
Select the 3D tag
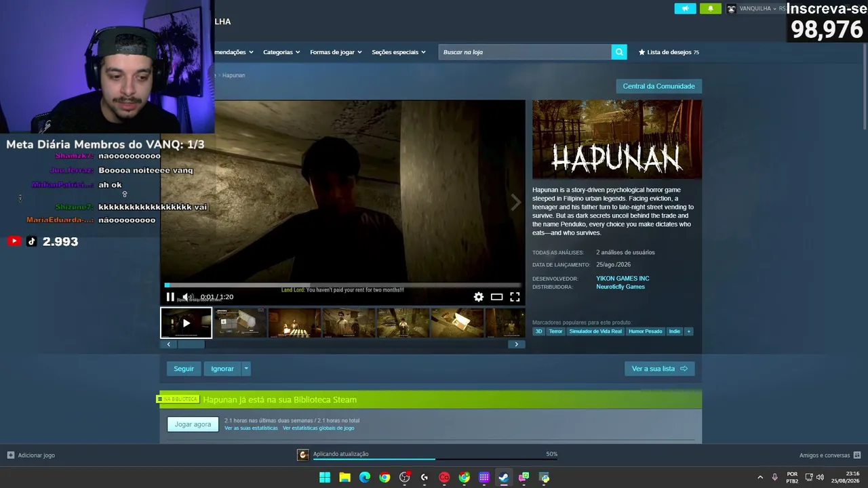tap(538, 331)
